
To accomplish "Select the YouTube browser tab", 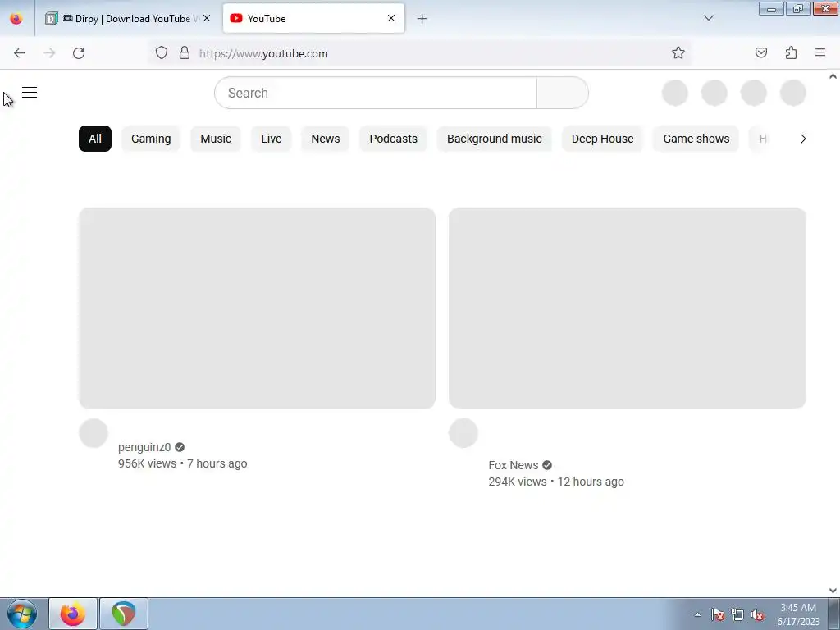I will point(313,18).
